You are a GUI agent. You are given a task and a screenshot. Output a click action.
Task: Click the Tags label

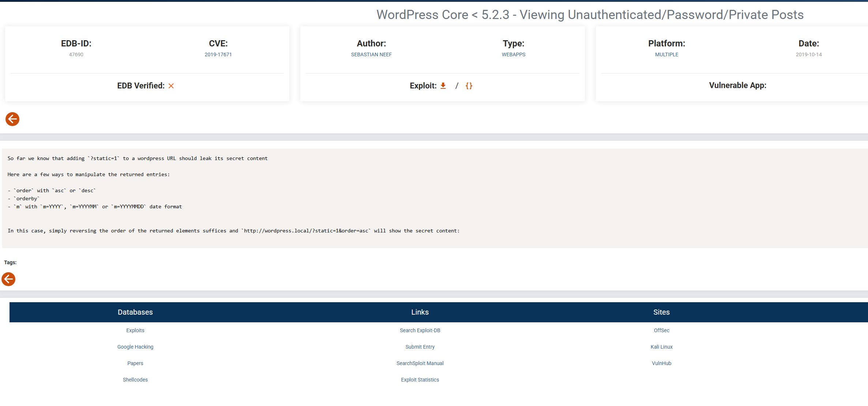click(x=10, y=262)
